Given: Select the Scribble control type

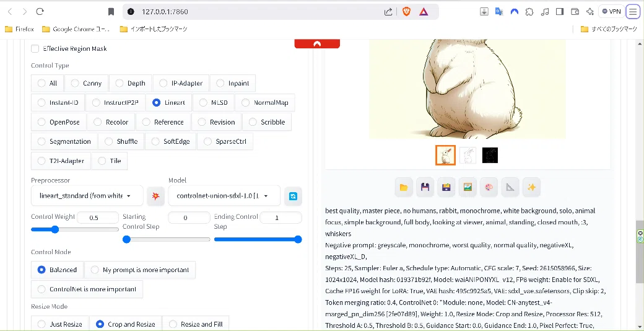Looking at the screenshot, I should [x=267, y=122].
